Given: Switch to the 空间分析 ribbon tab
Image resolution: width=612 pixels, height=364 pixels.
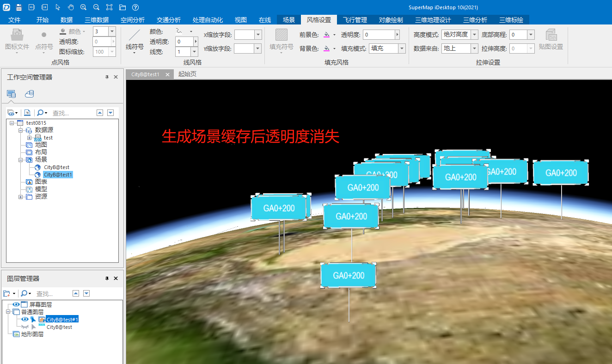Looking at the screenshot, I should 133,20.
